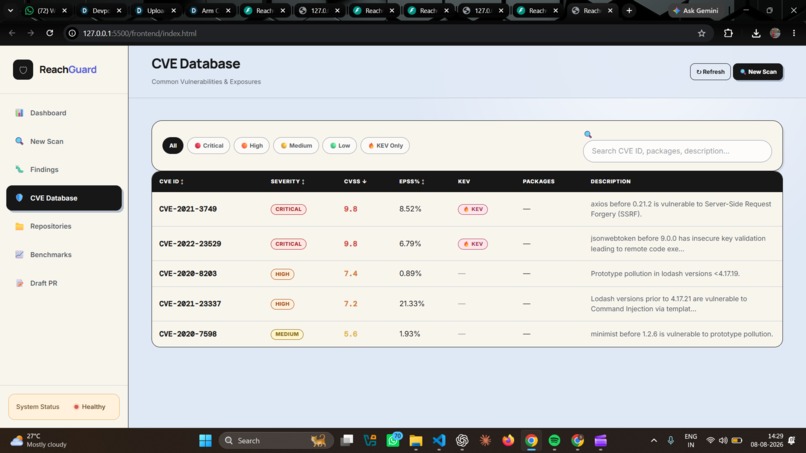Open Chrome downloads

(756, 33)
